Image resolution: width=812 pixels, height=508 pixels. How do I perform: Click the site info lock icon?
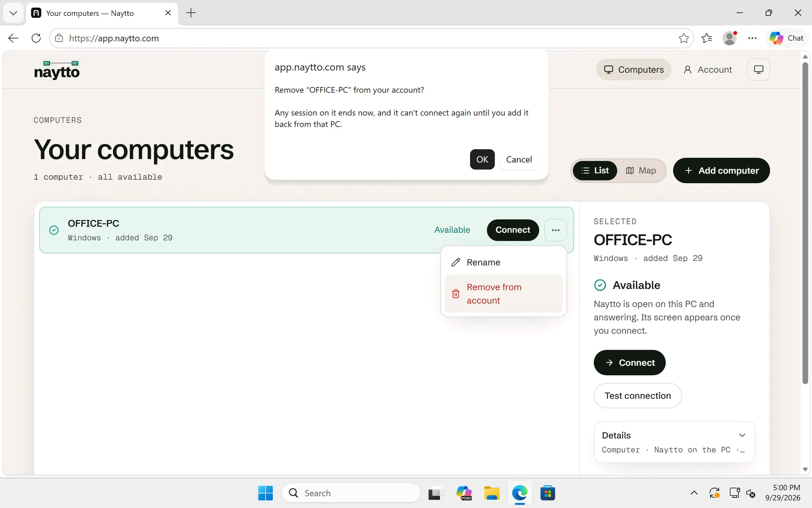(x=59, y=38)
